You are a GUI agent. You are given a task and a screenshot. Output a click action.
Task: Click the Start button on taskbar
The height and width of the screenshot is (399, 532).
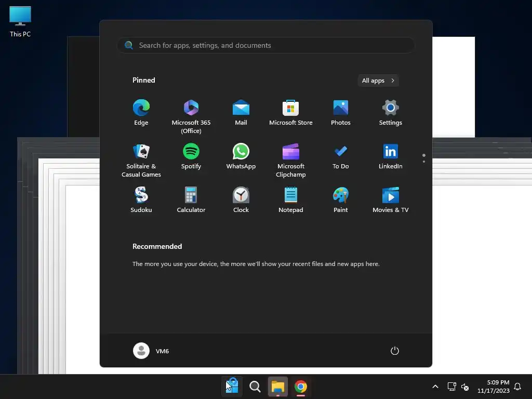(x=232, y=387)
